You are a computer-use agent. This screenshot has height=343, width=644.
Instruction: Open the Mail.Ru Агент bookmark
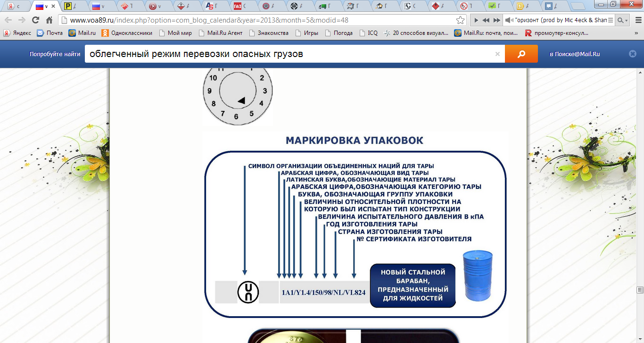(220, 33)
